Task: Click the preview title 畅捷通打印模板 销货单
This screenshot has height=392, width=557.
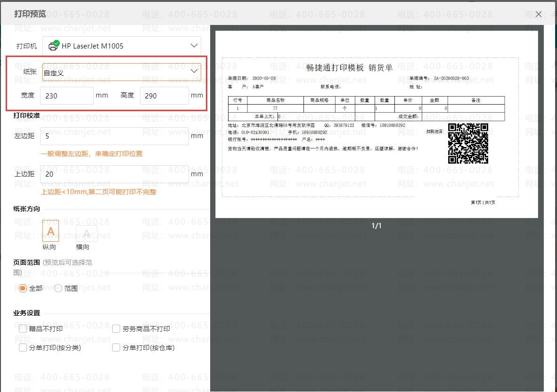Action: click(x=350, y=67)
